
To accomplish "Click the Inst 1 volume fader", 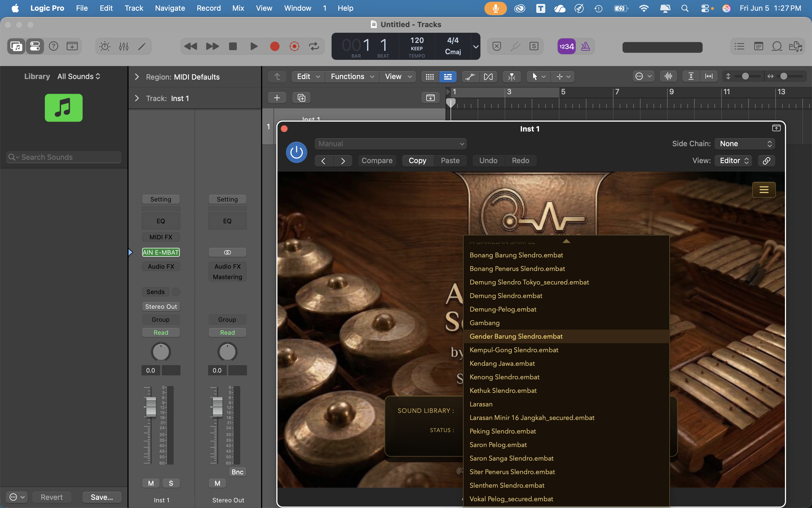I will [x=151, y=406].
